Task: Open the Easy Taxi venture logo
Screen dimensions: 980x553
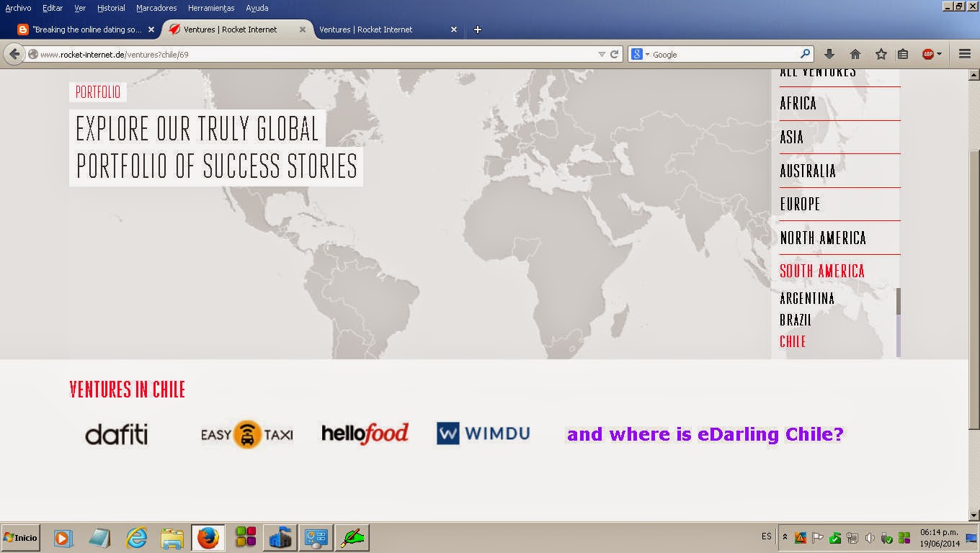Action: pos(246,434)
